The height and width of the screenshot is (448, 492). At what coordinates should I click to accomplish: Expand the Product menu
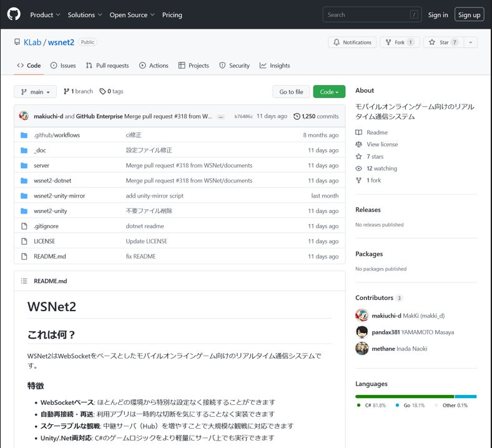point(45,15)
